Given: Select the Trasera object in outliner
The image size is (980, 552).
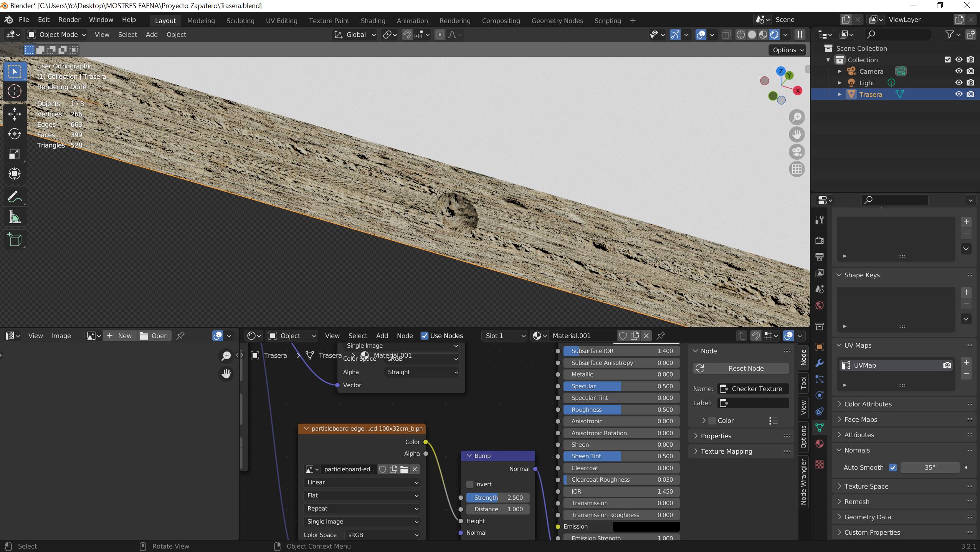Looking at the screenshot, I should [870, 94].
